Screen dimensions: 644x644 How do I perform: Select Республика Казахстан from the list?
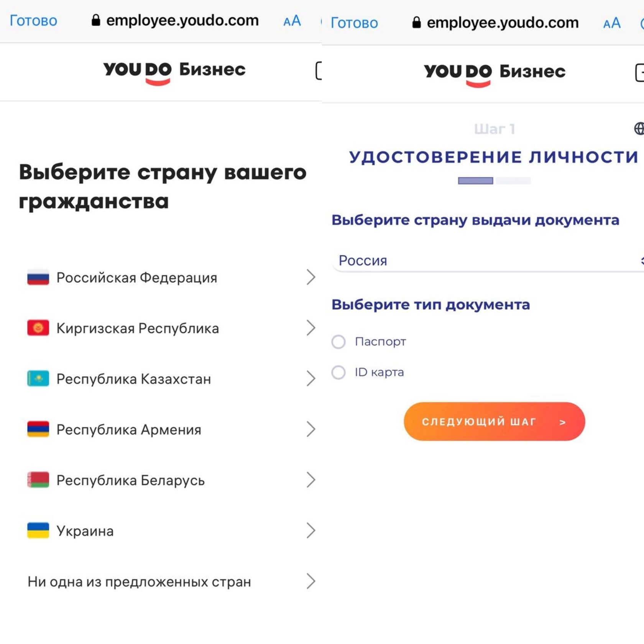click(134, 379)
